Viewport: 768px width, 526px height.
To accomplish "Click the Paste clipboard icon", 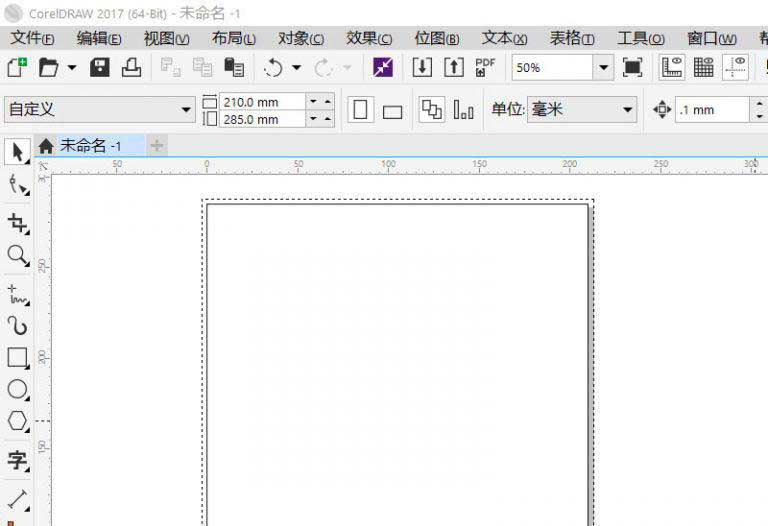I will [234, 68].
